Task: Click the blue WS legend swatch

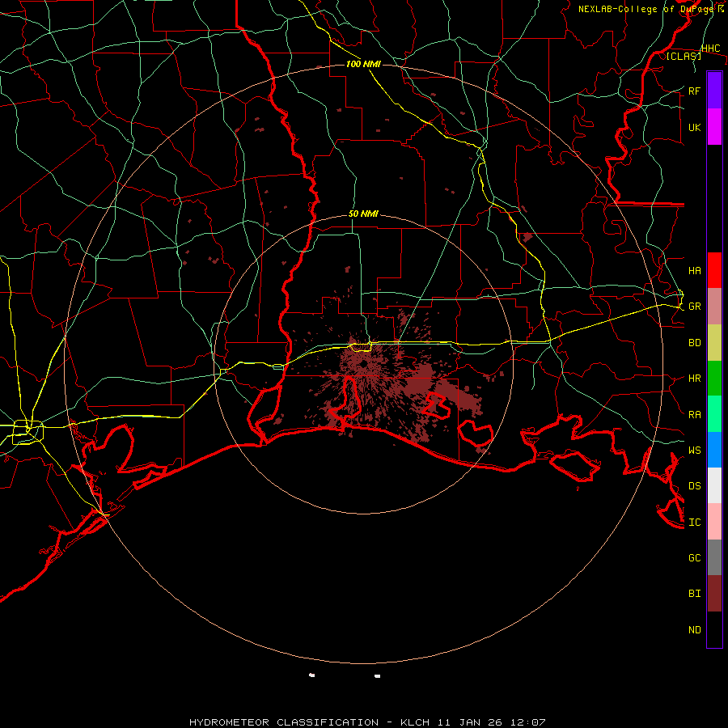Action: pyautogui.click(x=714, y=450)
